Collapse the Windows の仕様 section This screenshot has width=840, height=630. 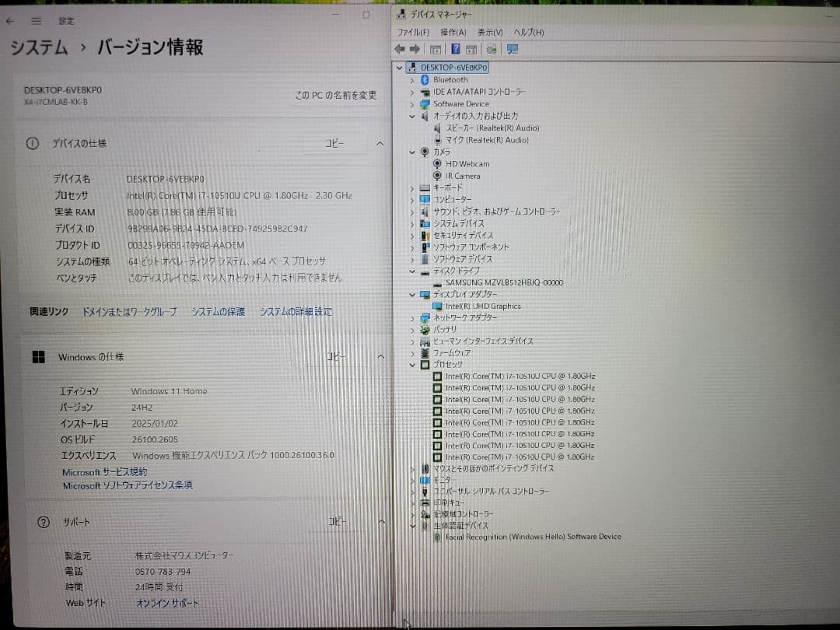tap(380, 357)
